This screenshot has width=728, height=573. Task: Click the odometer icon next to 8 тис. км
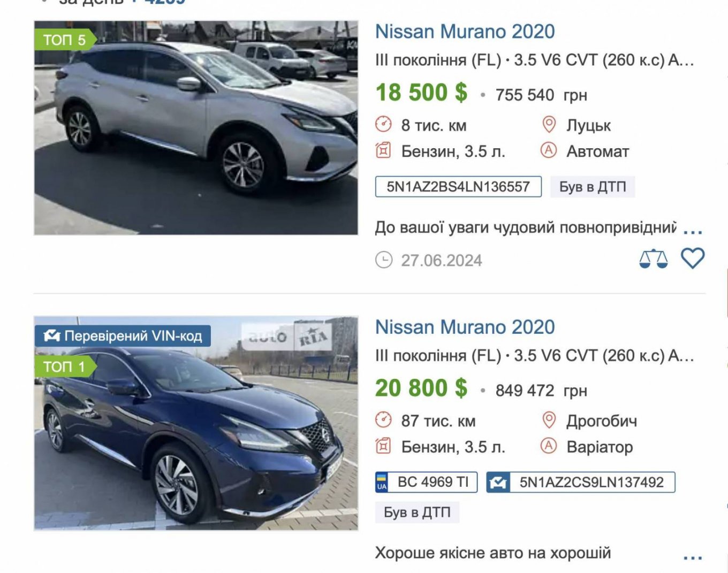tap(384, 124)
